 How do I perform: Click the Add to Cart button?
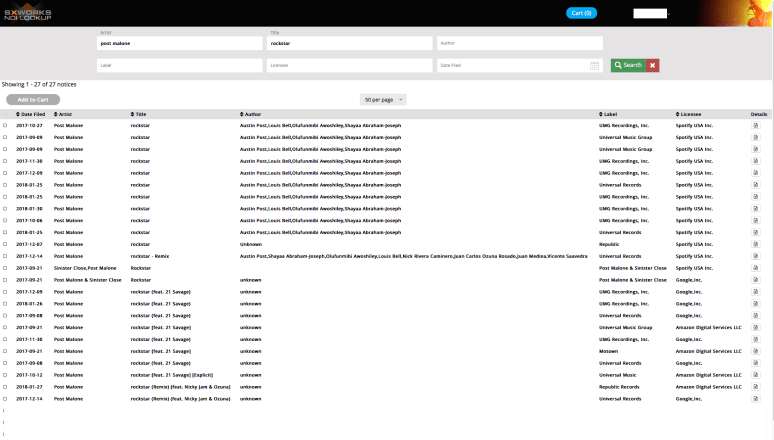coord(33,100)
